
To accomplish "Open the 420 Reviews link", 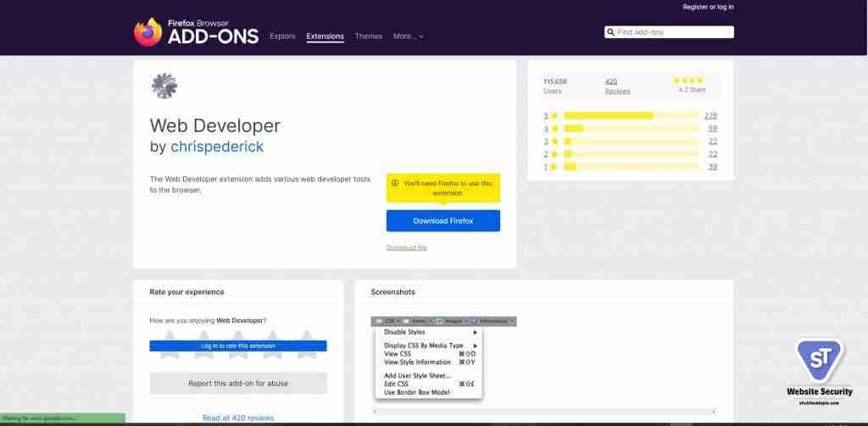I will pos(617,86).
